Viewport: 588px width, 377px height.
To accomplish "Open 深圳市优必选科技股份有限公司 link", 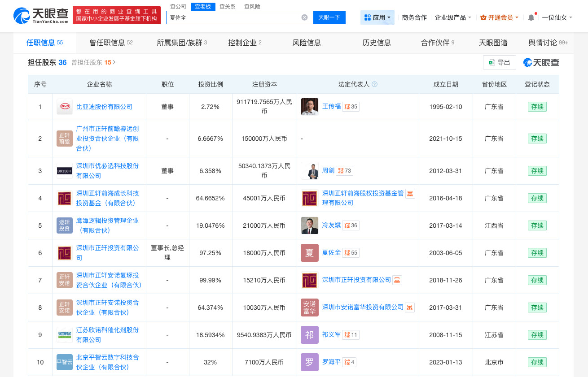I will [x=108, y=171].
